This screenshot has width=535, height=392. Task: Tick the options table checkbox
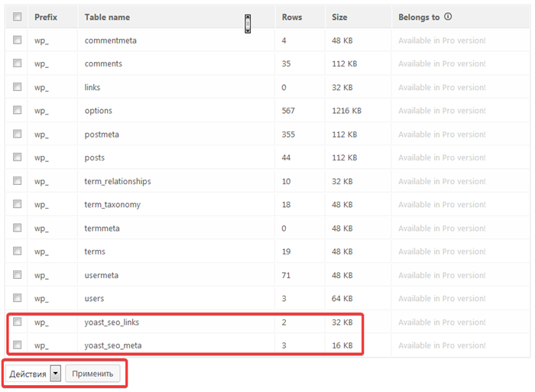point(17,110)
